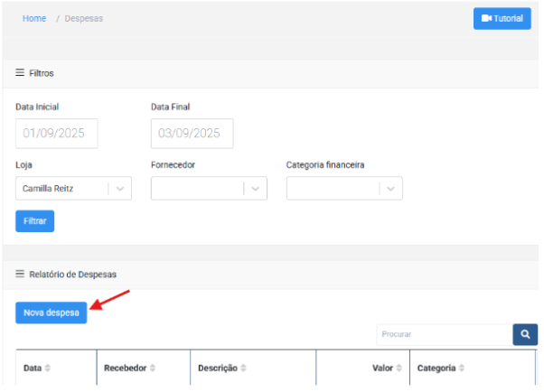The height and width of the screenshot is (392, 544).
Task: Click the Relatório de Despesas hamburger icon
Action: click(20, 274)
